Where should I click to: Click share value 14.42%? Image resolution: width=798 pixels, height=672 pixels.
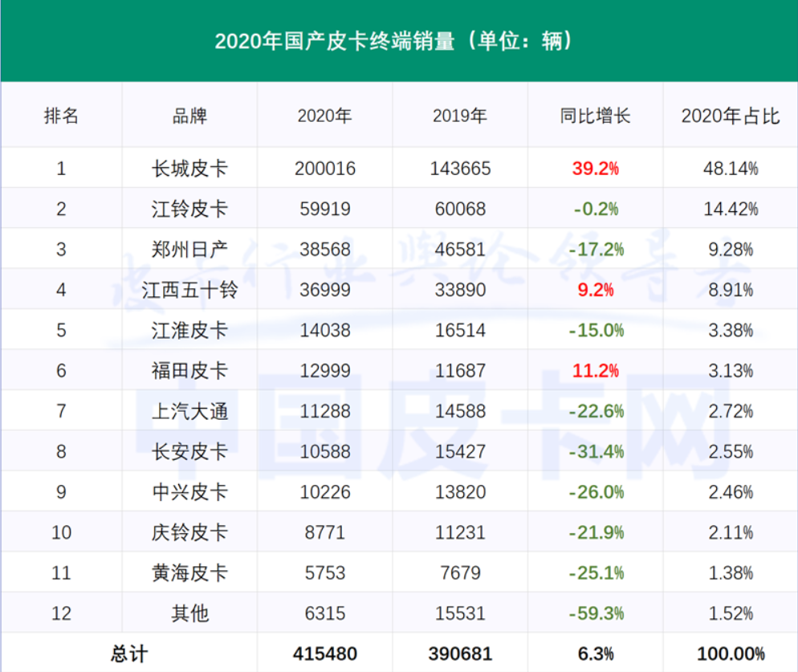click(x=731, y=210)
